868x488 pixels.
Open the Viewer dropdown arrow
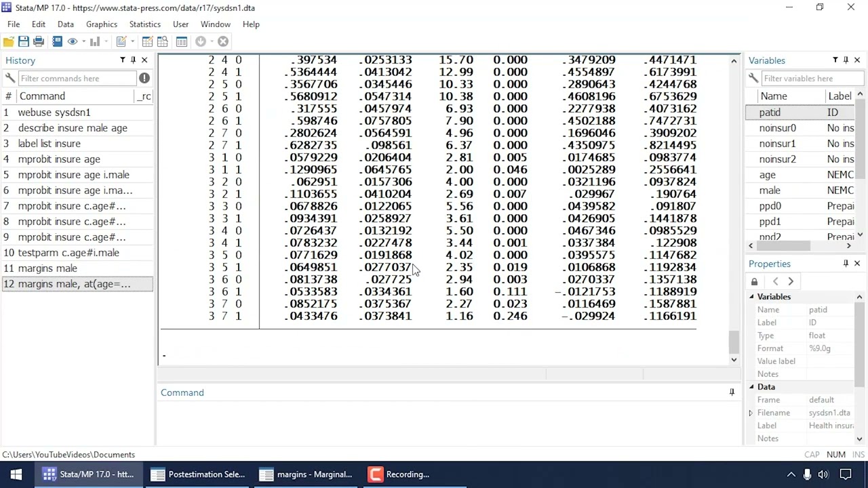pos(83,41)
